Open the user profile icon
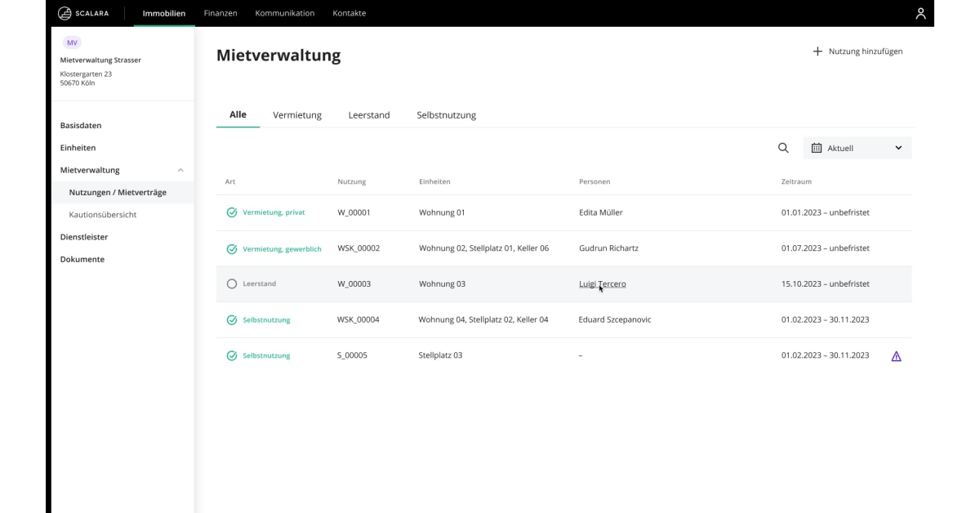Screen dimensions: 980x513 (920, 13)
